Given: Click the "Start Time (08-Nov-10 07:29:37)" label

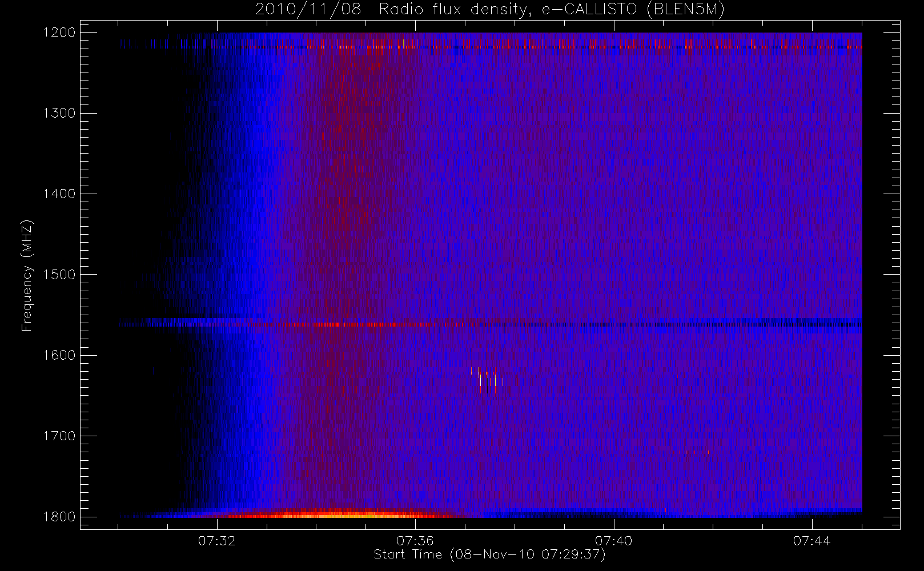Looking at the screenshot, I should 489,554.
